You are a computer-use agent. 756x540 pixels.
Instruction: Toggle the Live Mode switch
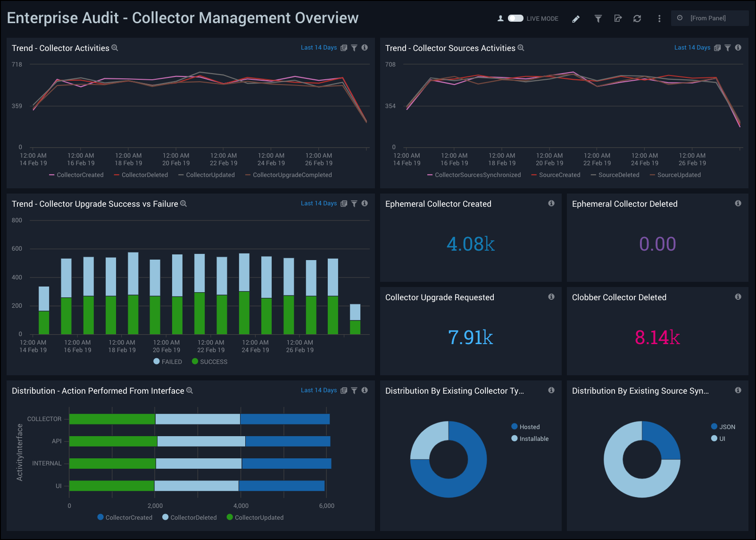515,18
